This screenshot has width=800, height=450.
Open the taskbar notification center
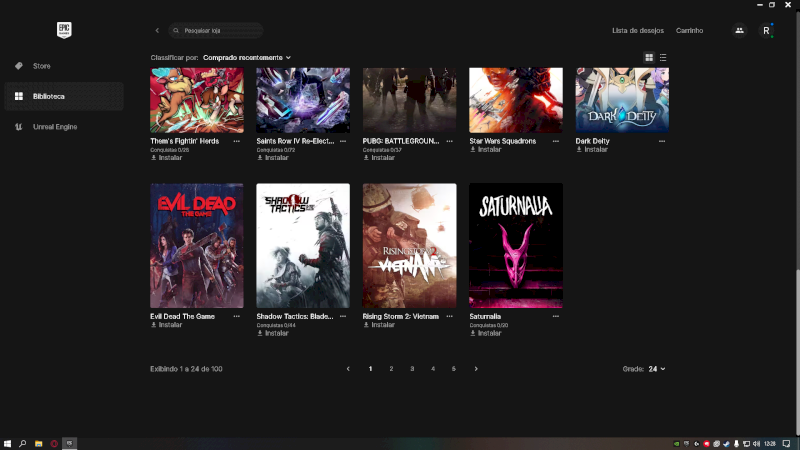[x=787, y=444]
